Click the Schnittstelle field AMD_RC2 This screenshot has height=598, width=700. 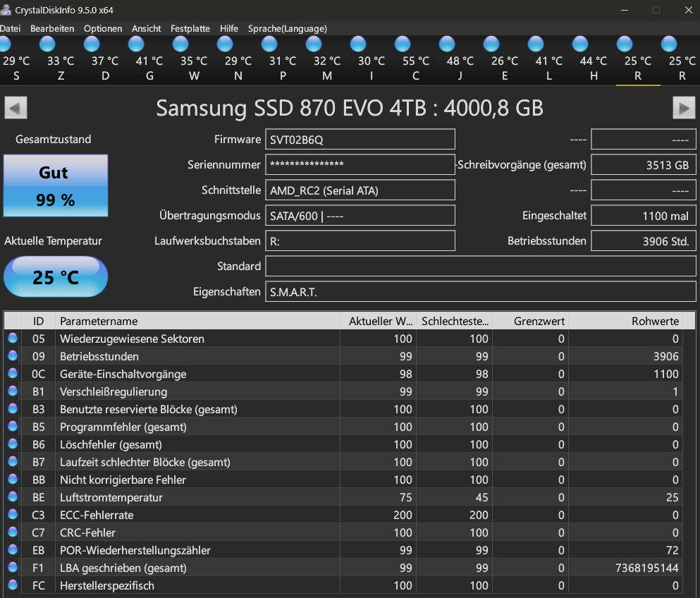360,190
